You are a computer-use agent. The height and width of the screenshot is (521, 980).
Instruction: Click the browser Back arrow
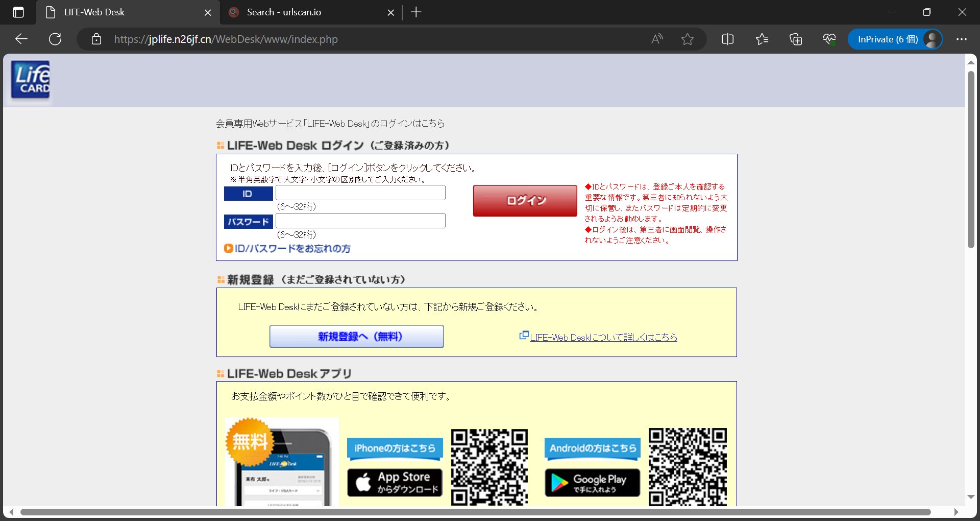pyautogui.click(x=21, y=39)
